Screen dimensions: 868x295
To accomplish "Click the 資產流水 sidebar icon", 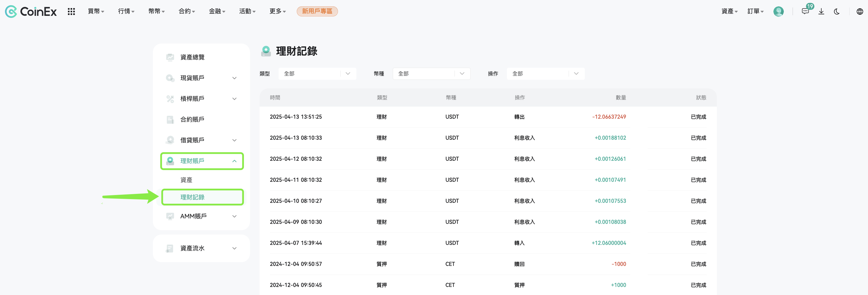I will (170, 249).
